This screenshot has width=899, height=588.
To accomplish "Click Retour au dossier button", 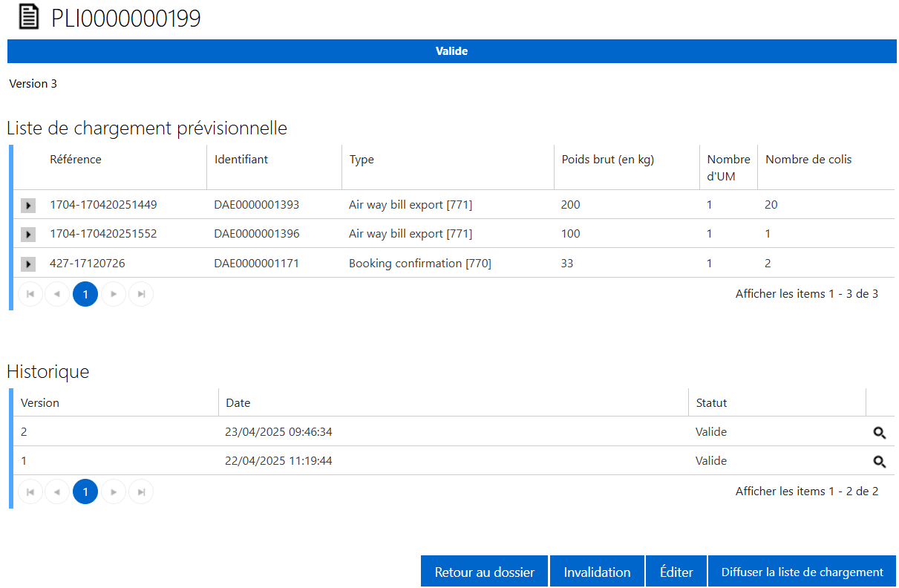I will (484, 572).
